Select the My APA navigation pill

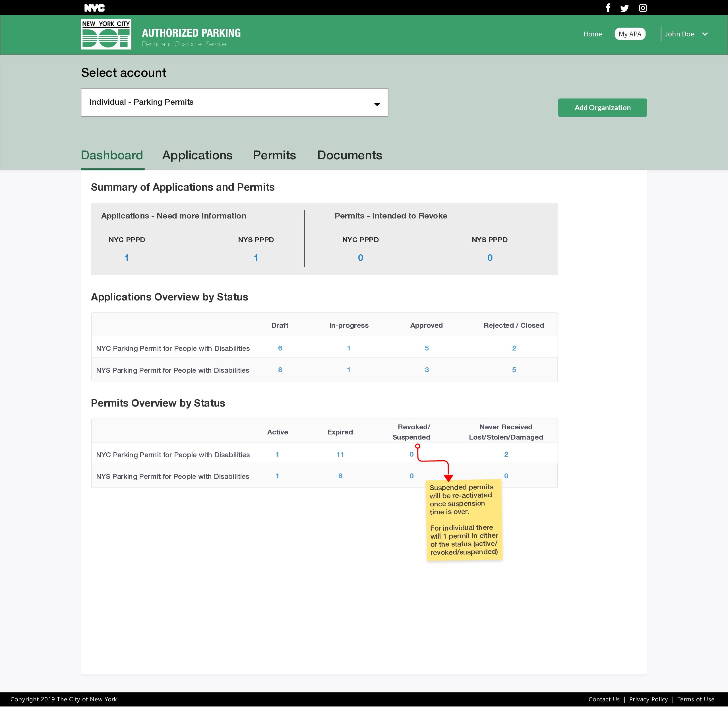630,34
